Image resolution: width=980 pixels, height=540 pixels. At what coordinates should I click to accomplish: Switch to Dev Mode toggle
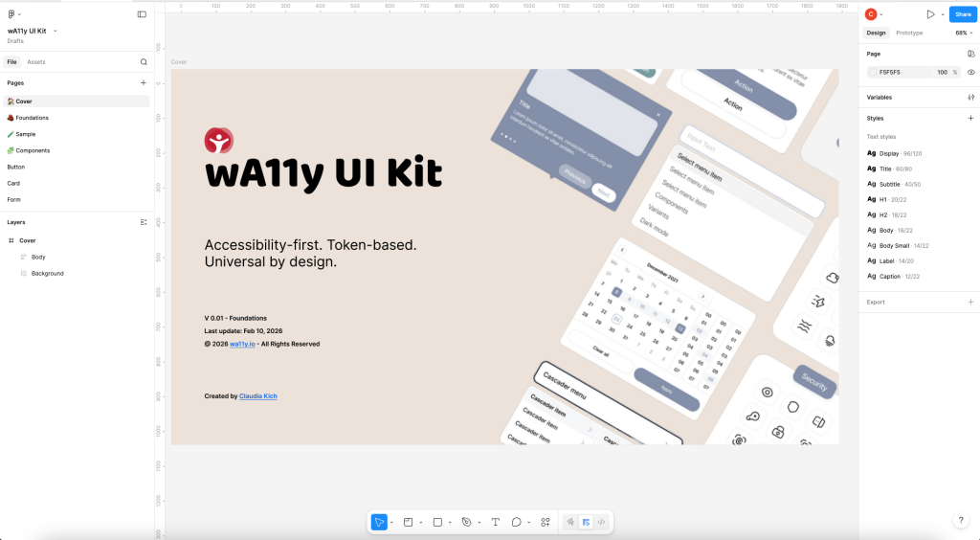[x=601, y=522]
